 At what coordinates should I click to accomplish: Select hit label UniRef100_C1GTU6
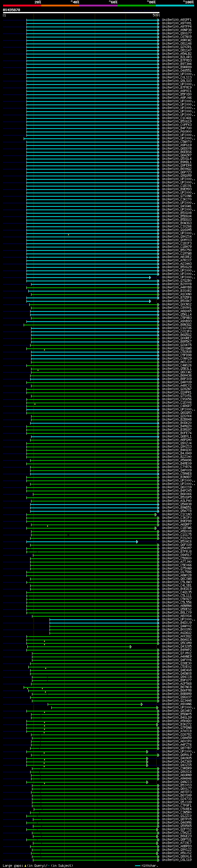point(176,328)
